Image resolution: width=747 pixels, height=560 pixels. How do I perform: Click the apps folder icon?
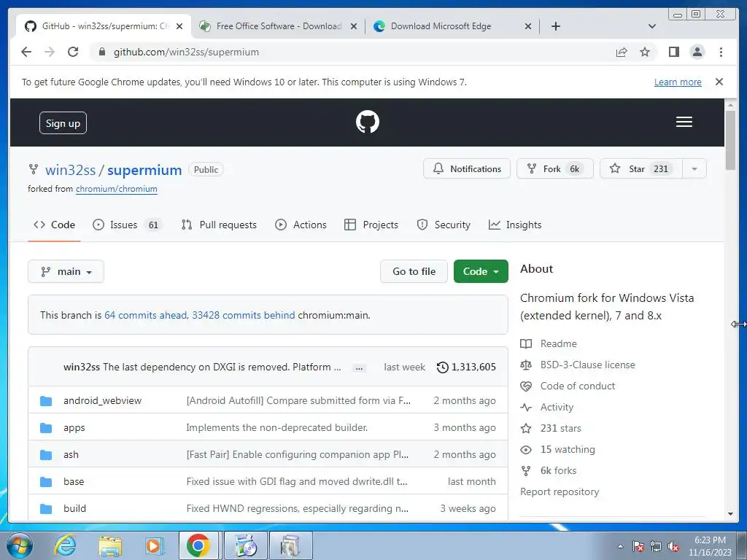coord(46,427)
